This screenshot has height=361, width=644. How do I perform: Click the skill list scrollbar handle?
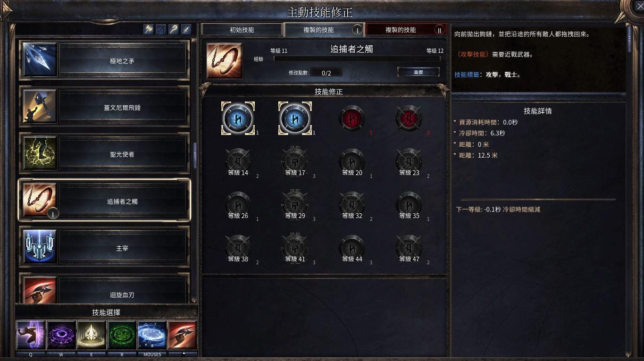(194, 156)
